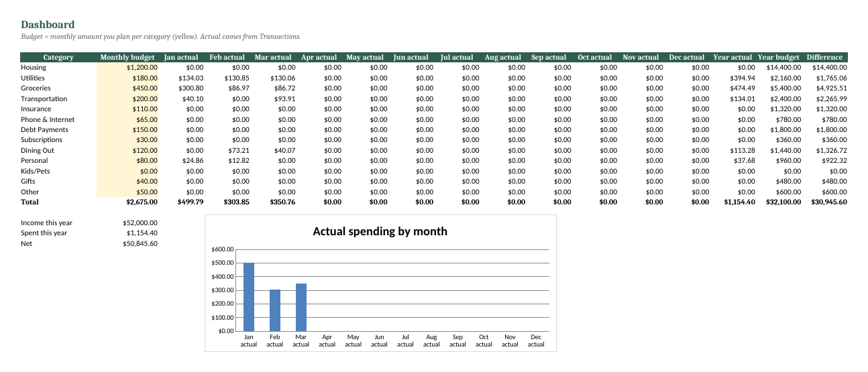Select the Groceries monthly budget cell $450.00
868x372 pixels.
point(128,88)
